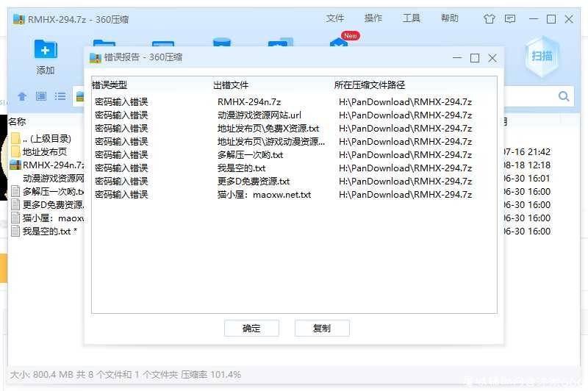Click the toolbar icon with New badge
588x391 pixels.
tap(339, 42)
